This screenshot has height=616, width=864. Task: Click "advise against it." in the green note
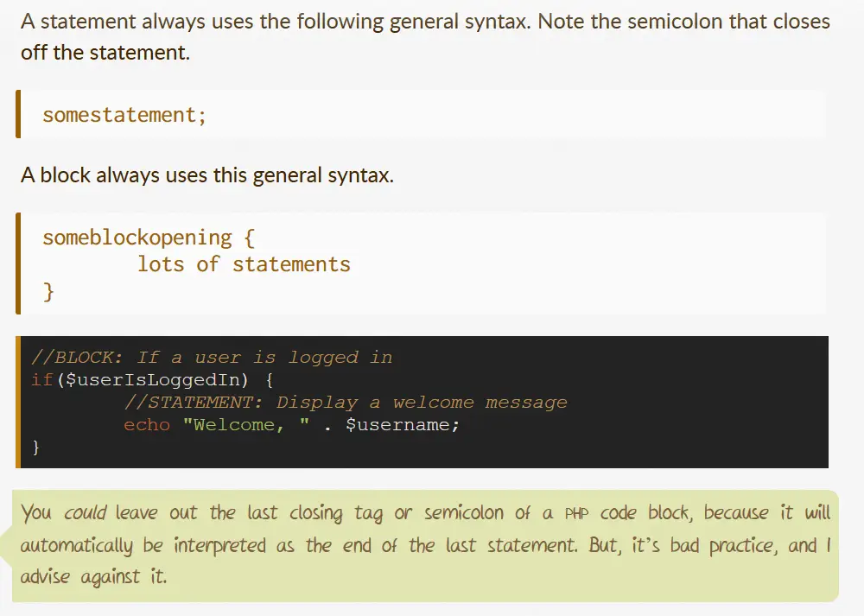pyautogui.click(x=93, y=577)
